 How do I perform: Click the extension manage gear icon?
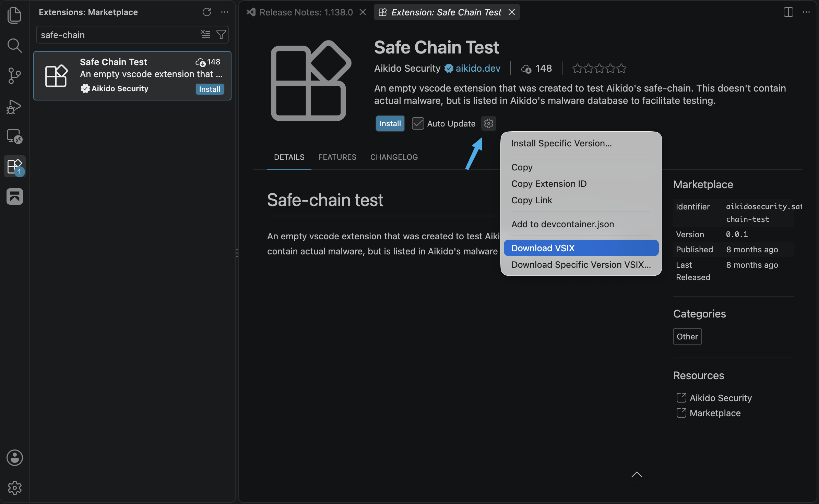[489, 123]
